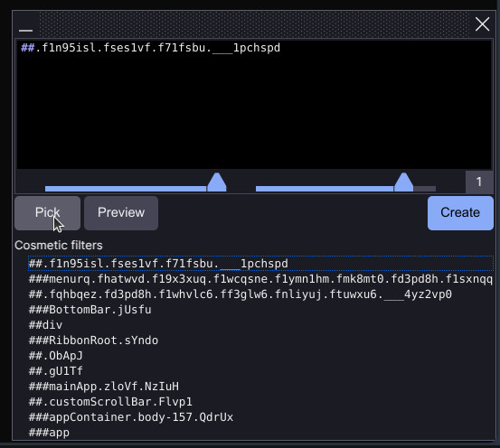Image resolution: width=500 pixels, height=448 pixels.
Task: Click the blue Create button
Action: pyautogui.click(x=460, y=213)
